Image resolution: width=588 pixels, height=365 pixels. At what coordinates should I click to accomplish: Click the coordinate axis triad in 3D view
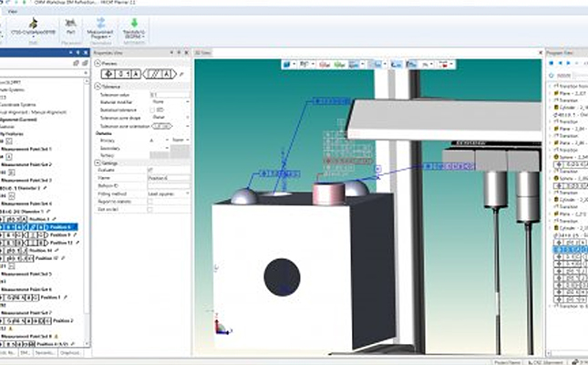tap(219, 329)
